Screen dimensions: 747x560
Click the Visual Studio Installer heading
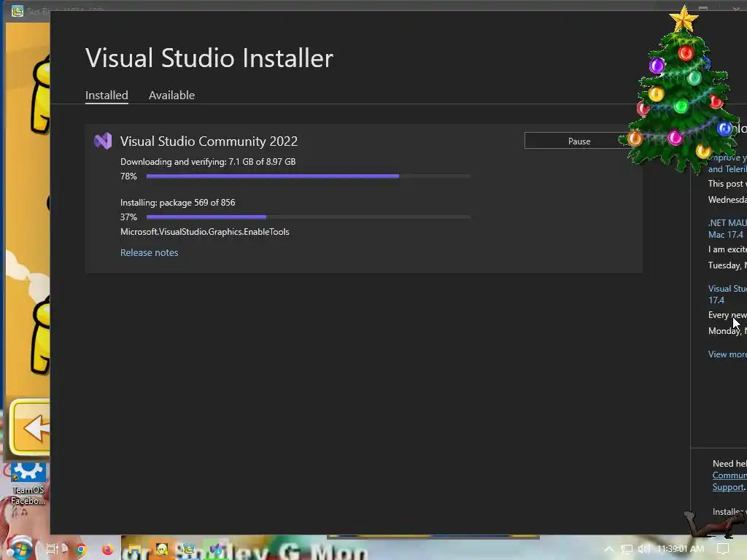point(209,58)
